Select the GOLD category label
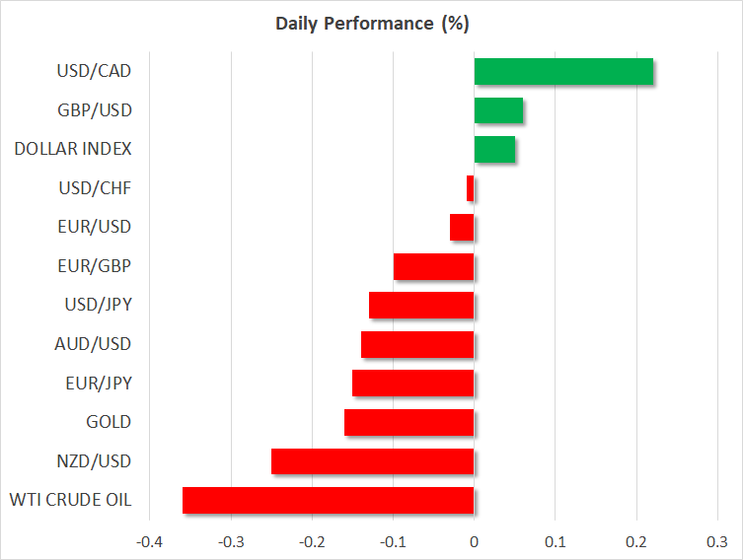The image size is (743, 560). tap(109, 423)
